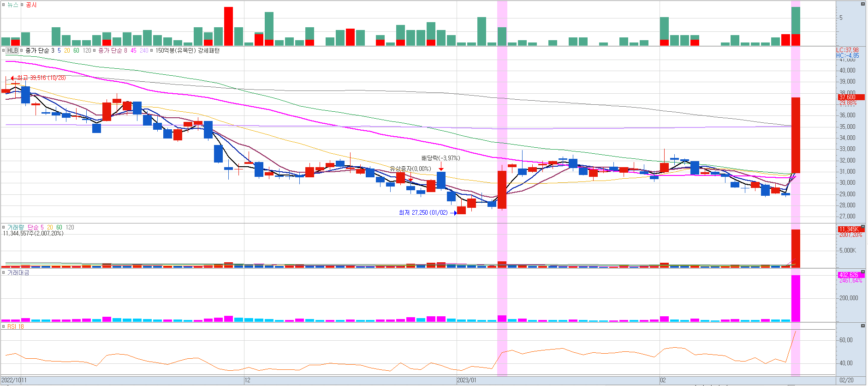Click the 배당락(-3.97%) ex-dividend annotation
Screen dimensions: 868x386
440,158
